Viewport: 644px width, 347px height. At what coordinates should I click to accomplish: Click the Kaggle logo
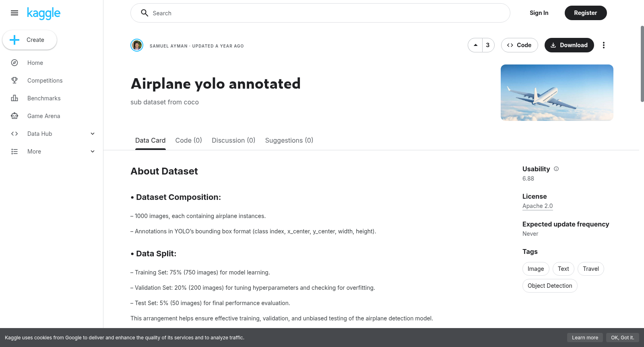[x=43, y=13]
